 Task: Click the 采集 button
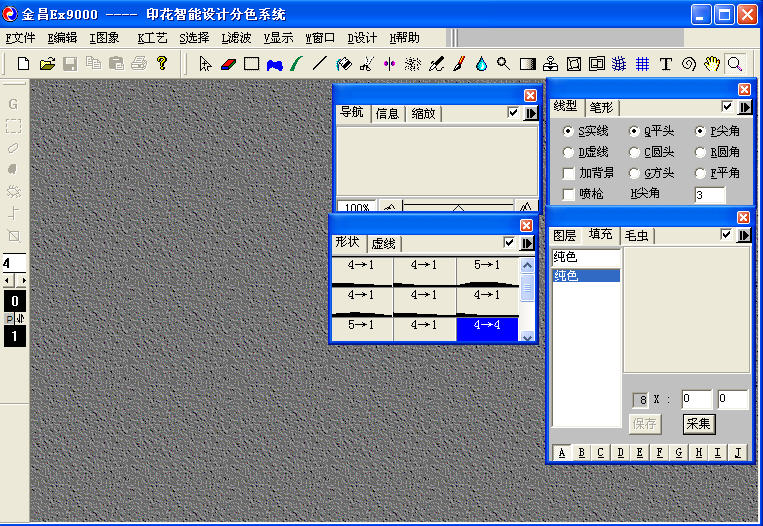pos(699,424)
